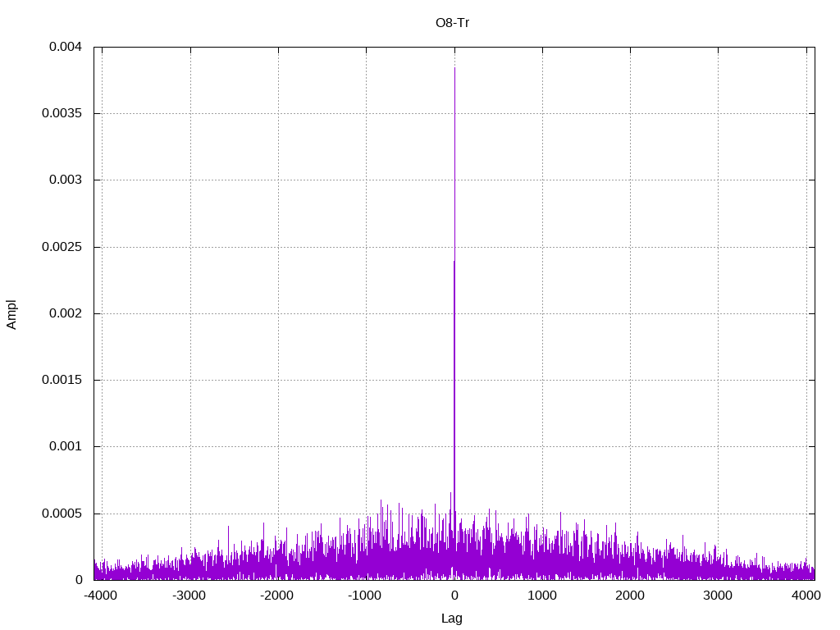Click the 0.0025 y-axis tick label
The height and width of the screenshot is (630, 840).
(x=62, y=247)
